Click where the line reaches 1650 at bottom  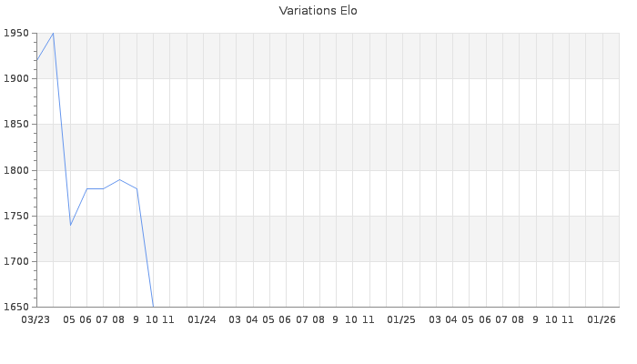click(153, 307)
